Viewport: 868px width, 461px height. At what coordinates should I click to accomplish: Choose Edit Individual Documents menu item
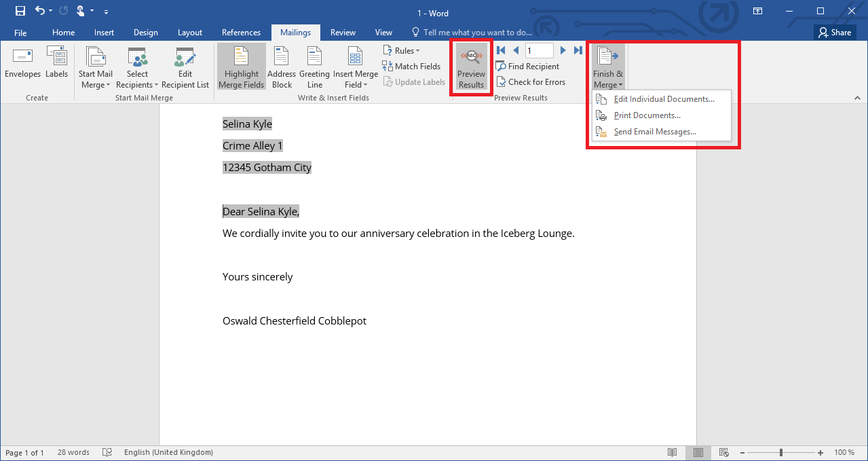click(x=663, y=99)
